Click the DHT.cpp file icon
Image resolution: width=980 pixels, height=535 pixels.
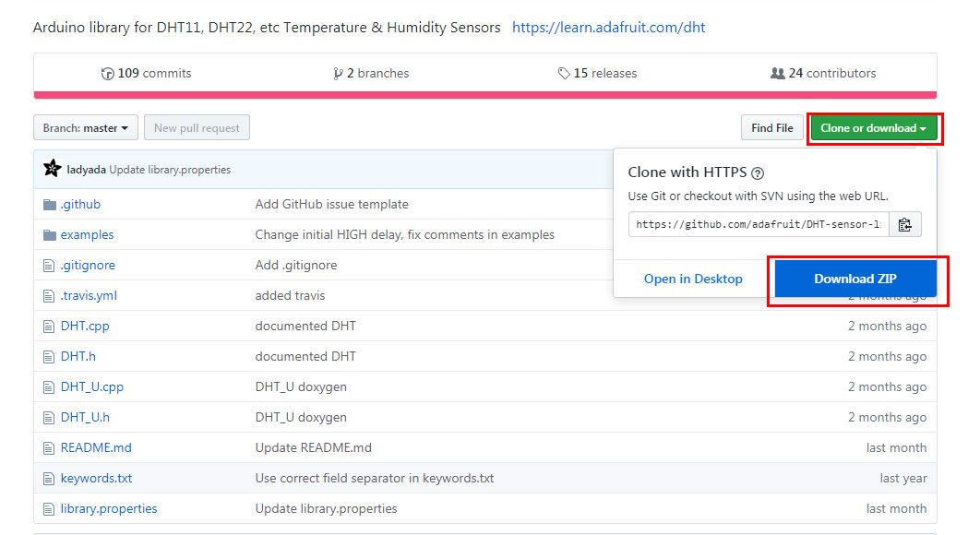tap(50, 327)
